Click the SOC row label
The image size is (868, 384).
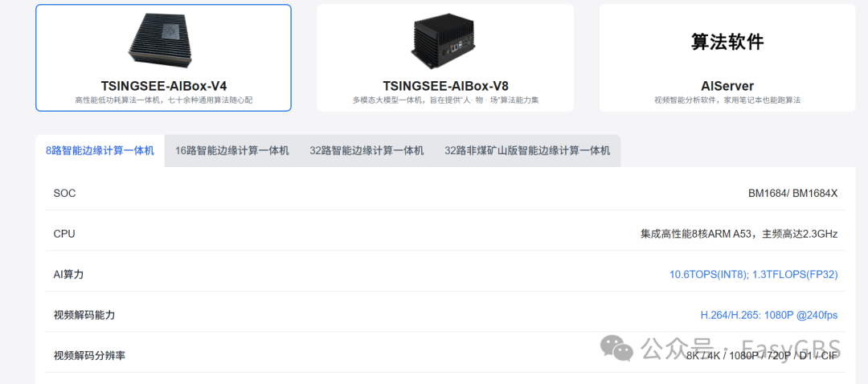[x=65, y=194]
